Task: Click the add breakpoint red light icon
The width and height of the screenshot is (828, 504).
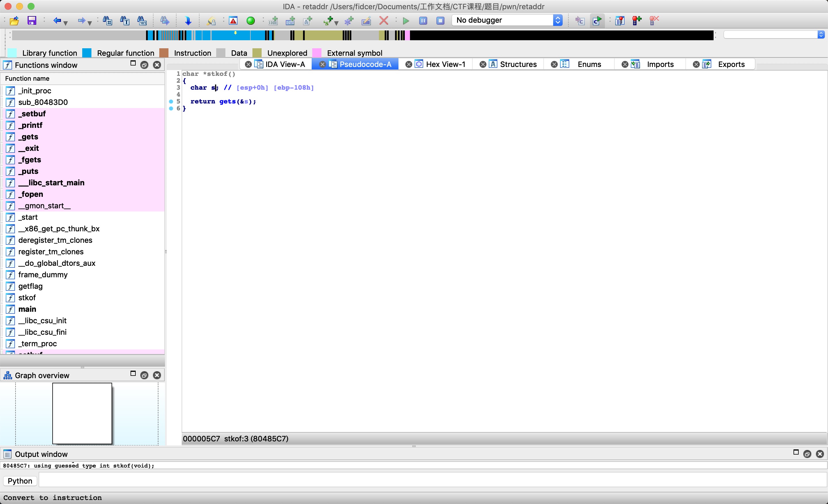Action: 637,21
